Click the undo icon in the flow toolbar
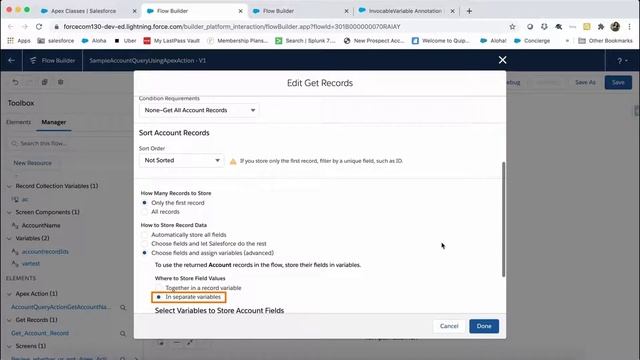The image size is (640, 360). tap(15, 82)
